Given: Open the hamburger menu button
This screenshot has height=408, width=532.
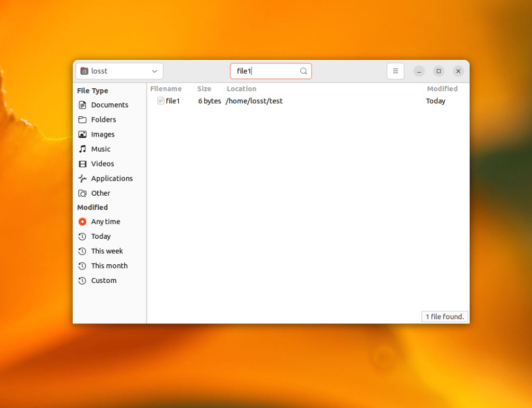Looking at the screenshot, I should pos(395,71).
